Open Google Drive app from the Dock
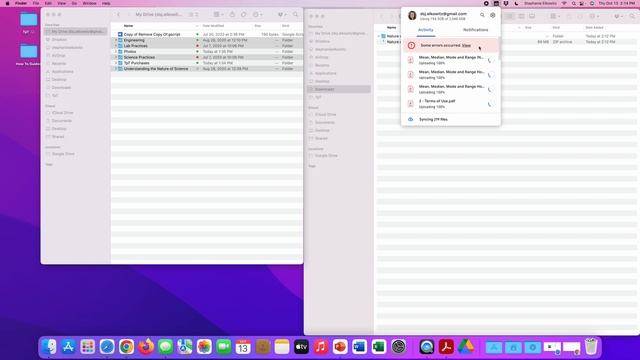Screen dimensions: 640x360 (466, 347)
